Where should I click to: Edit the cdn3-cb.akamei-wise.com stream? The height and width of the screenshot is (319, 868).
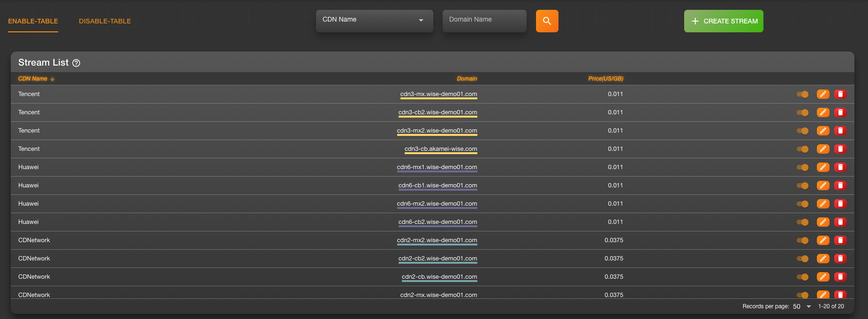823,149
